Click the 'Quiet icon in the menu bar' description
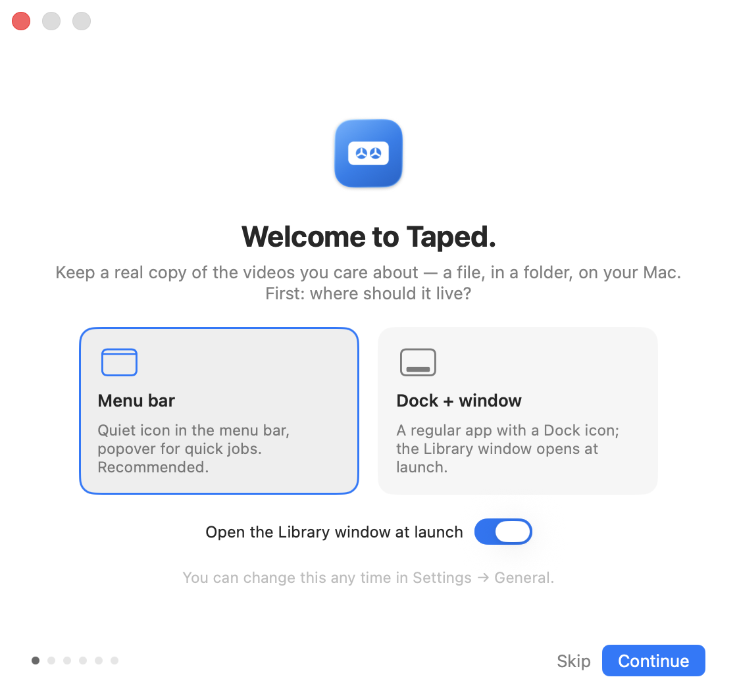The height and width of the screenshot is (700, 737). [x=193, y=449]
